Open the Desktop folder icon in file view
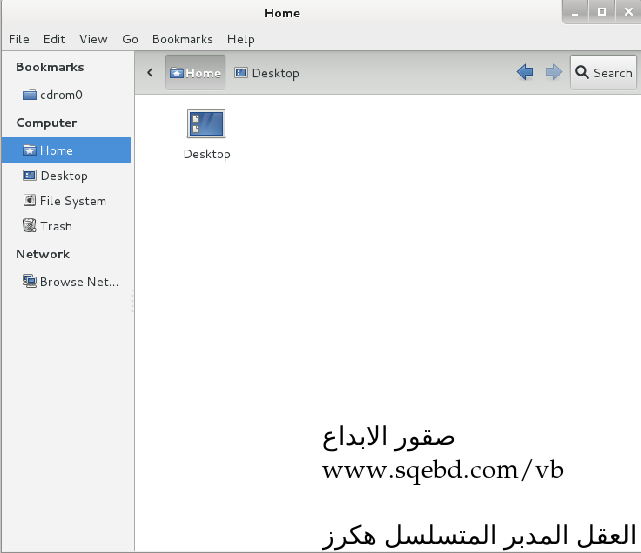The image size is (641, 553). tap(206, 125)
